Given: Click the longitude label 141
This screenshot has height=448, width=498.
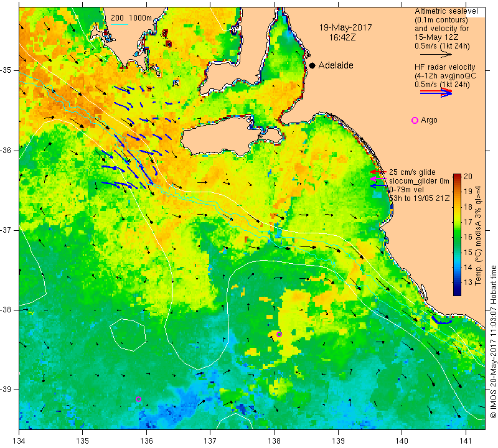Looking at the screenshot, I should click(466, 441).
